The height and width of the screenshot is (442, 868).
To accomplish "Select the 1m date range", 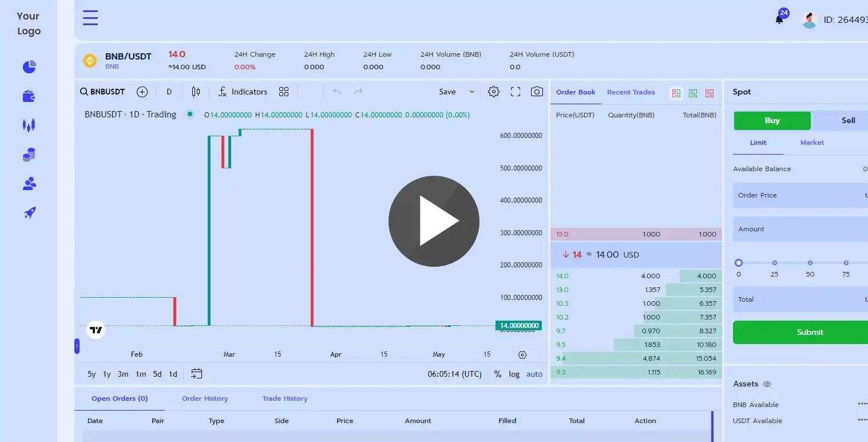I will click(x=141, y=374).
